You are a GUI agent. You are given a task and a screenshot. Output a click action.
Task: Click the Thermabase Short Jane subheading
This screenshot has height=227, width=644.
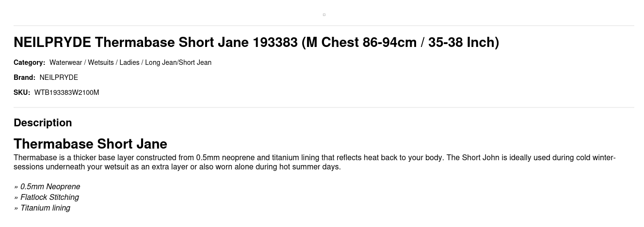[x=90, y=144]
